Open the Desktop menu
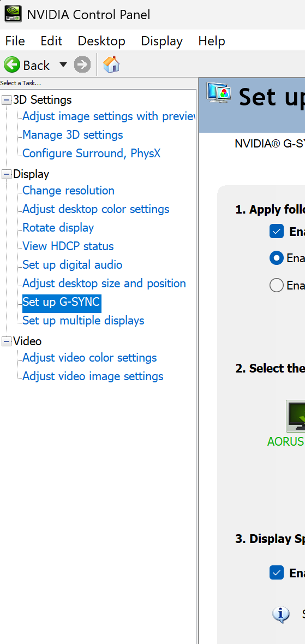This screenshot has width=305, height=644. (x=101, y=41)
